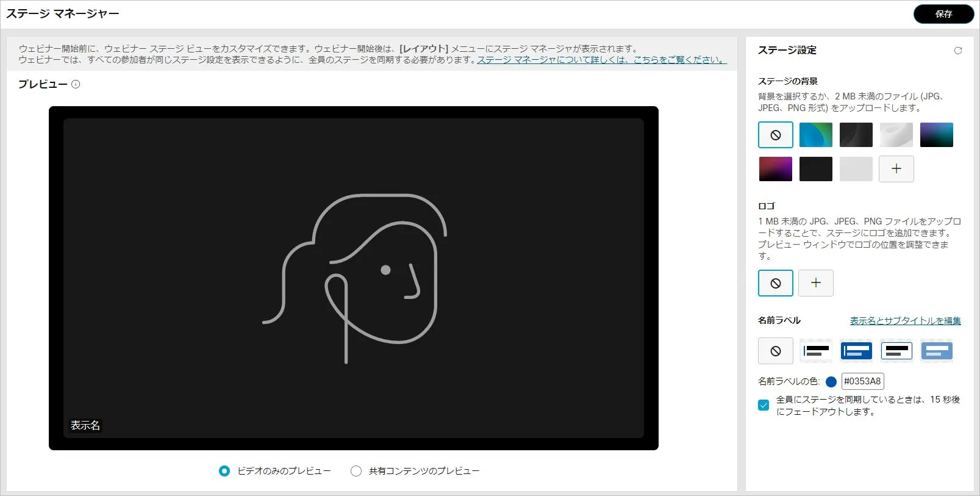
Task: Select the no-logo option icon
Action: coord(775,283)
